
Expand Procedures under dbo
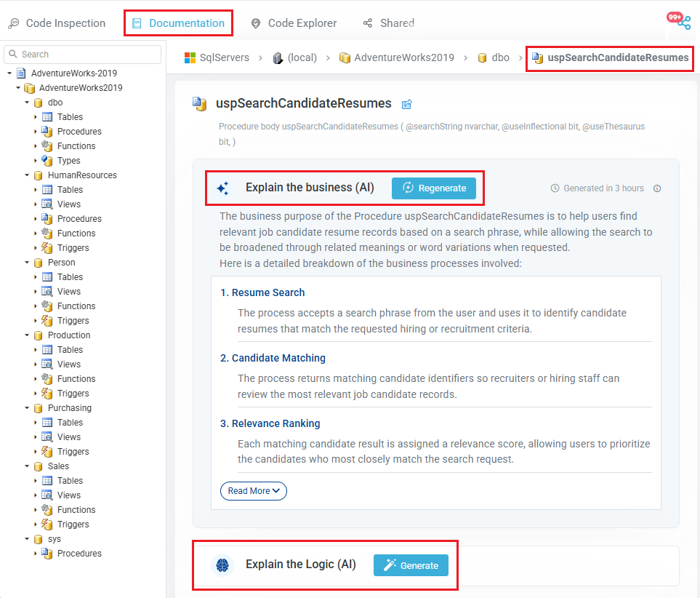click(36, 132)
